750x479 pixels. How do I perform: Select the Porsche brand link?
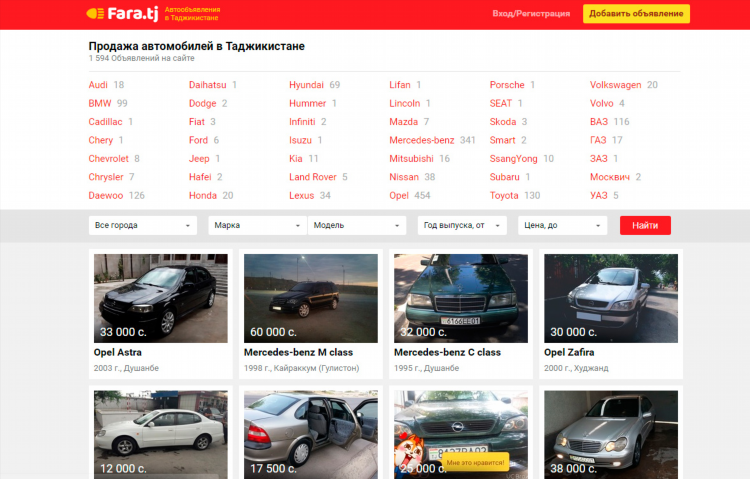(x=507, y=85)
